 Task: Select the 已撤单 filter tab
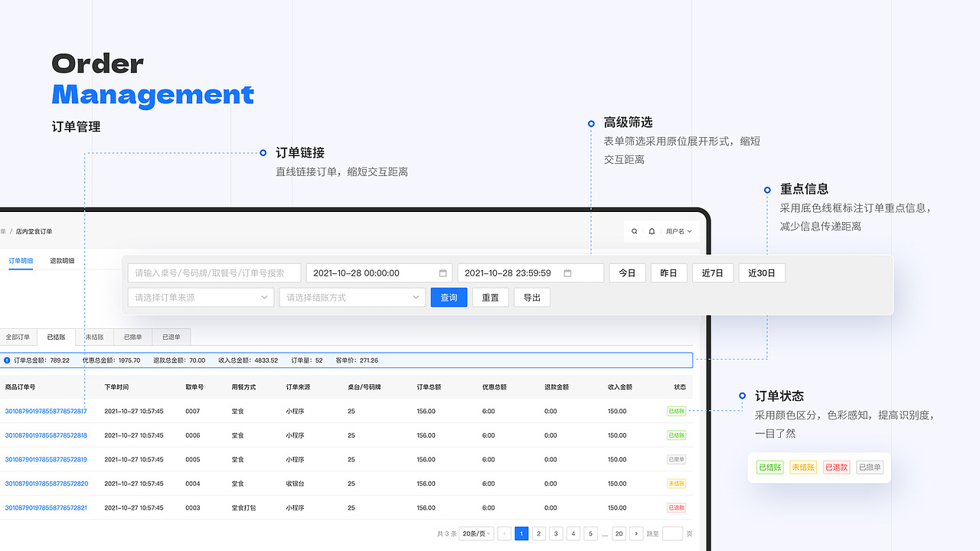click(132, 337)
